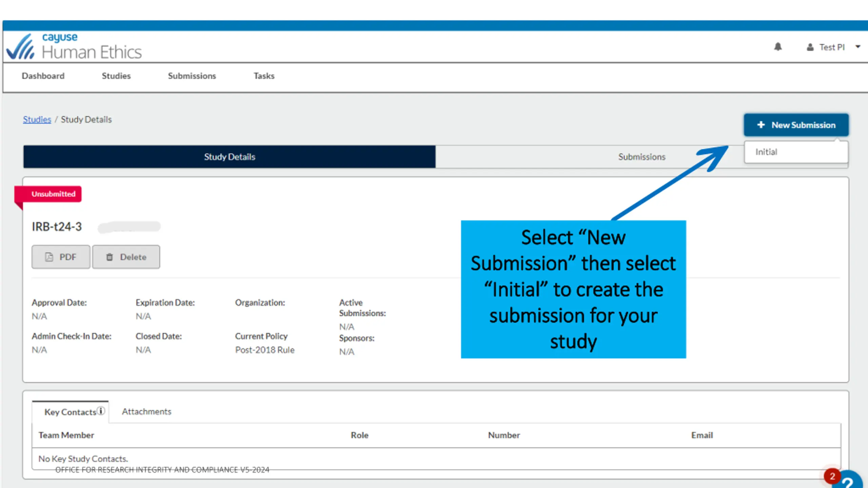Switch to the Submissions tab below breadcrumb
Image resolution: width=868 pixels, height=488 pixels.
coord(642,157)
